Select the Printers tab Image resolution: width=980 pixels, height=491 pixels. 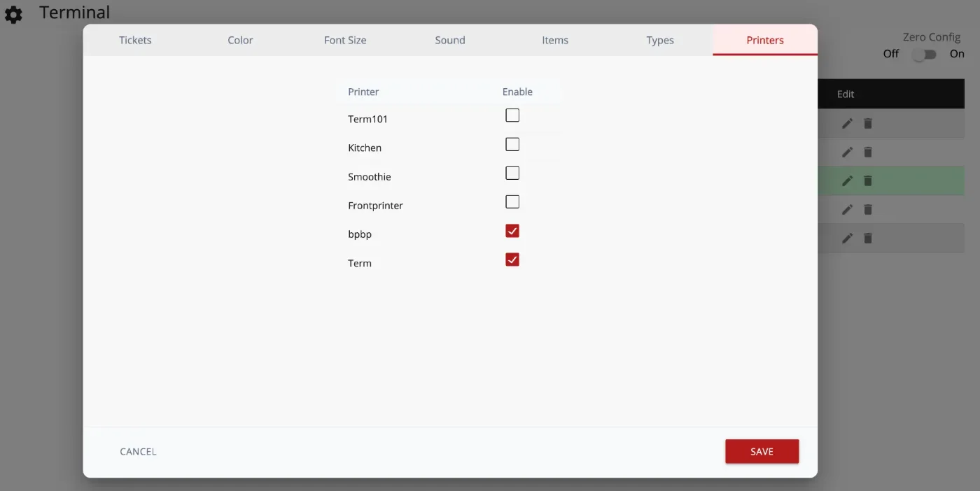[765, 40]
